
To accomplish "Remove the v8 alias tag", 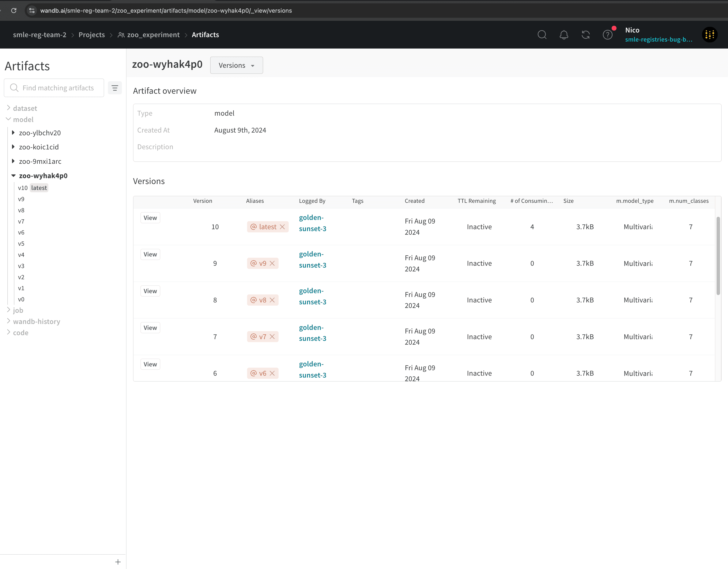I will click(x=272, y=300).
